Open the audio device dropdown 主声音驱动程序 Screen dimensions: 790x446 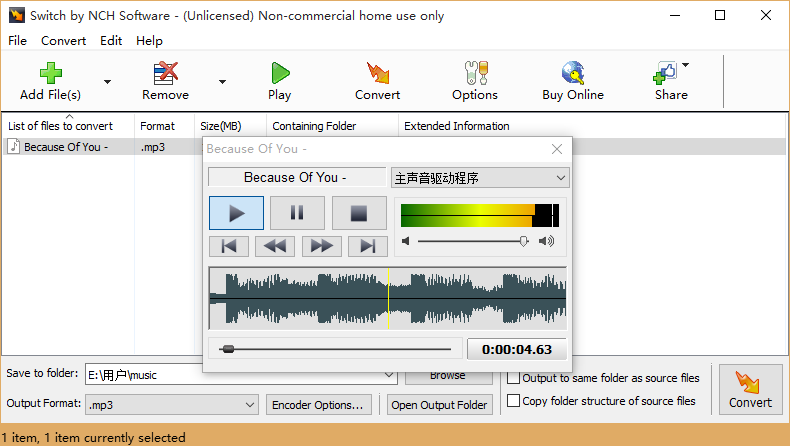click(x=480, y=178)
